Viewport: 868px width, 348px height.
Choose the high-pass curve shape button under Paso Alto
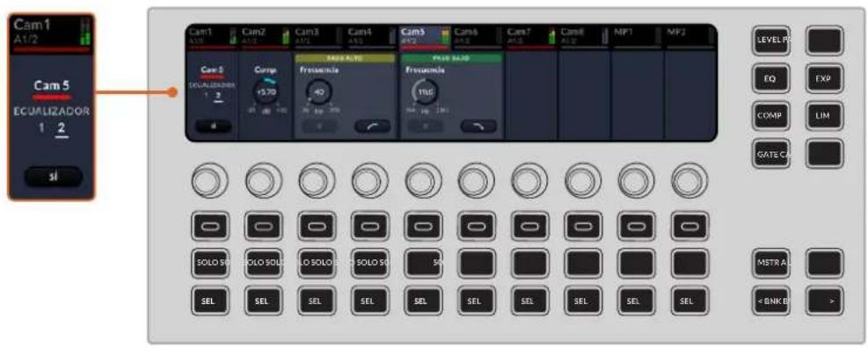pyautogui.click(x=372, y=127)
